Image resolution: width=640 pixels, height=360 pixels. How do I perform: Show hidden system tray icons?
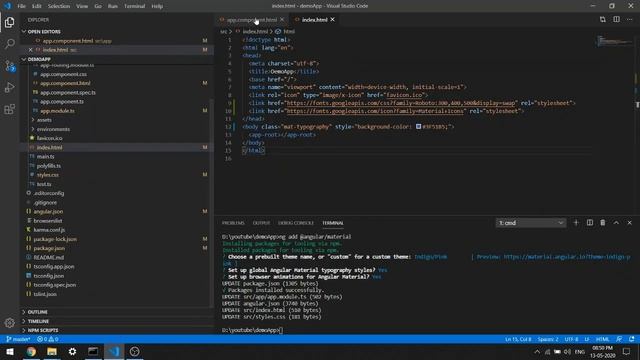click(x=537, y=351)
